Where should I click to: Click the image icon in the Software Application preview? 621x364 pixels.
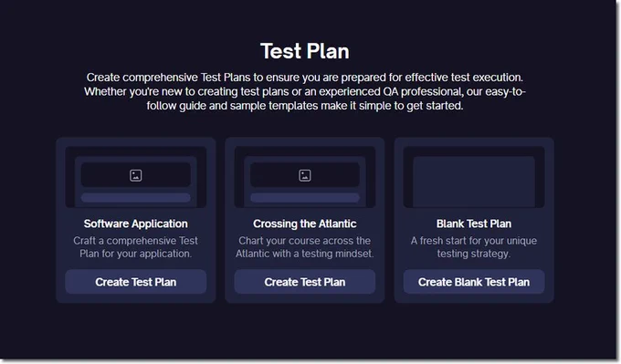[x=136, y=175]
